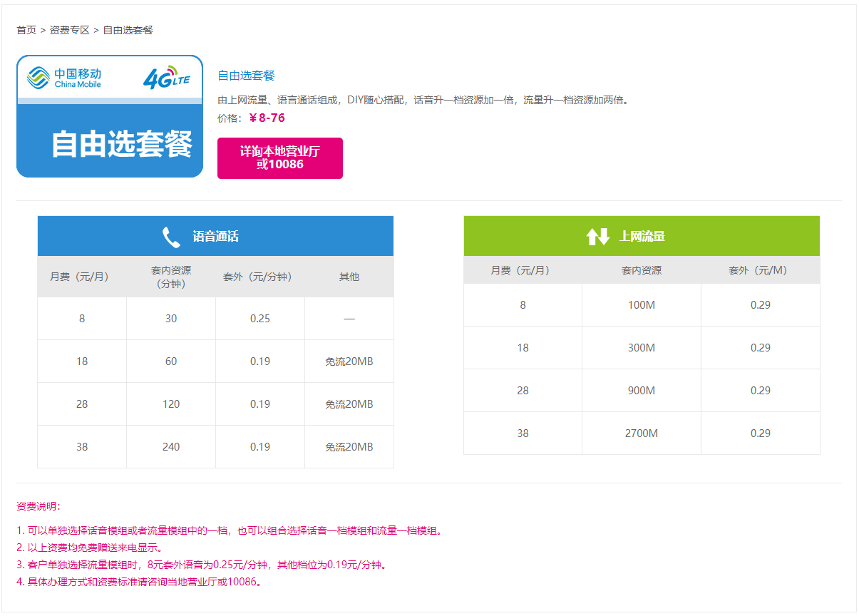Select the 上网流量 table header
The width and height of the screenshot is (859, 616).
tap(642, 237)
